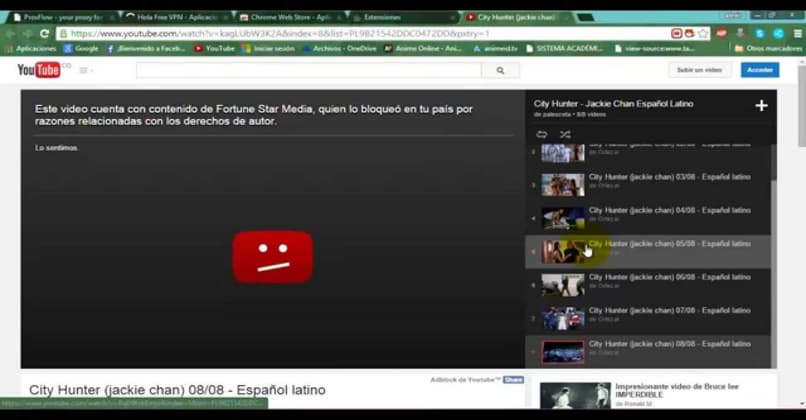Click the YouTube logo
Image resolution: width=806 pixels, height=420 pixels.
coord(39,69)
